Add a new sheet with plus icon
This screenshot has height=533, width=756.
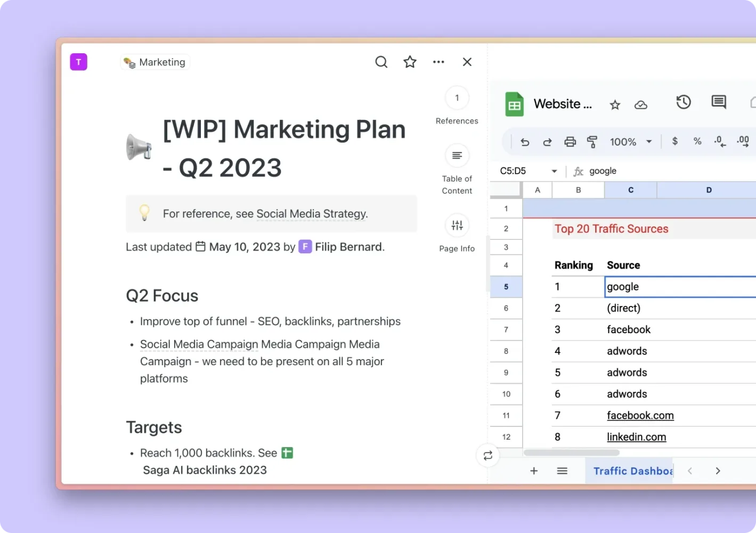534,471
